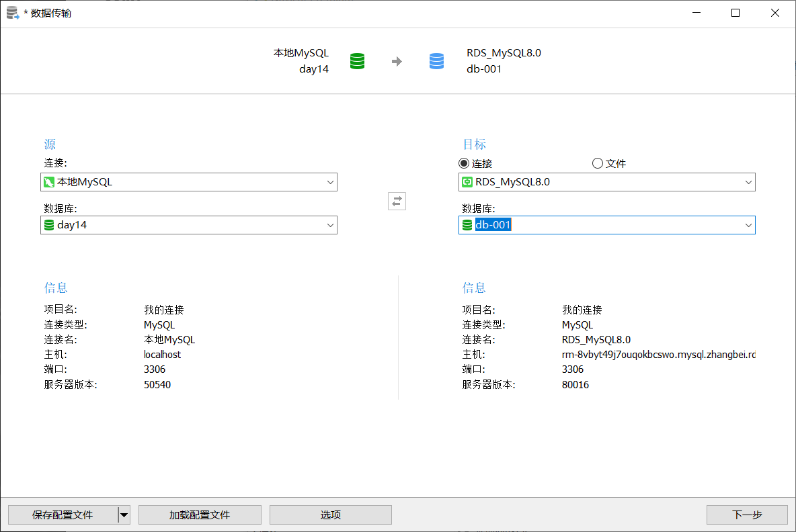Viewport: 796px width, 532px height.
Task: Click the header text day14
Action: pyautogui.click(x=314, y=69)
